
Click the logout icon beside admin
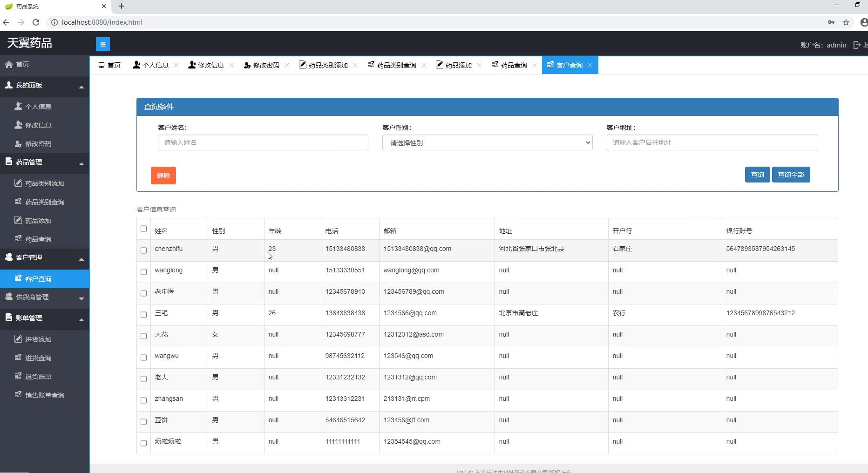tap(857, 45)
